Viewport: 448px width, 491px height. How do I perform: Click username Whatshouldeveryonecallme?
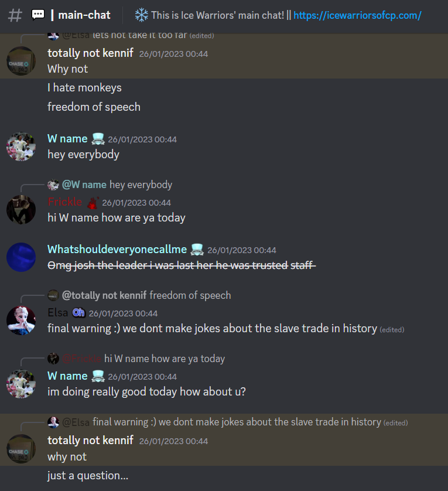pyautogui.click(x=117, y=249)
